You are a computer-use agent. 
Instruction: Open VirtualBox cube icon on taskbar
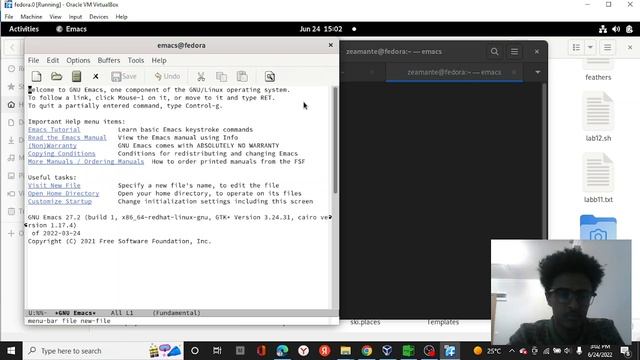(x=387, y=351)
